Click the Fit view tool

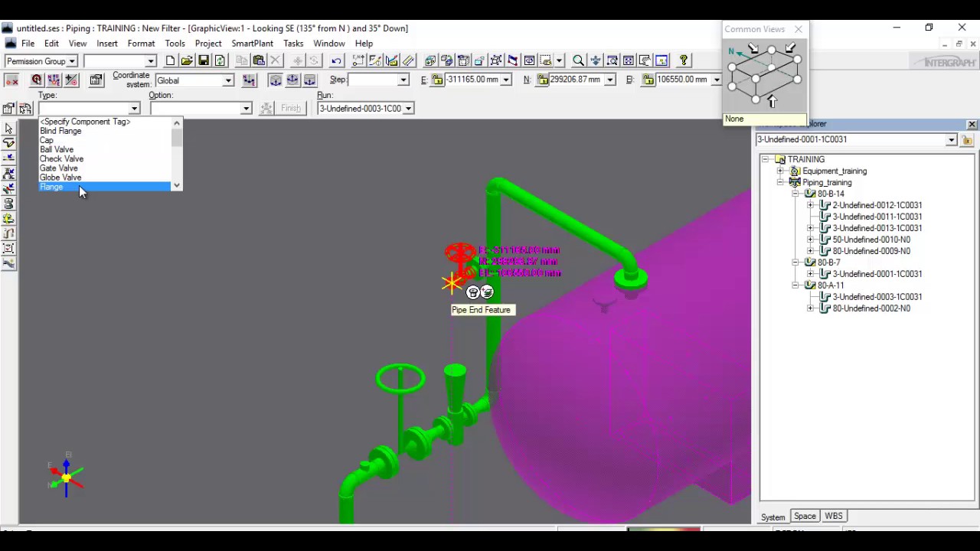click(x=629, y=60)
